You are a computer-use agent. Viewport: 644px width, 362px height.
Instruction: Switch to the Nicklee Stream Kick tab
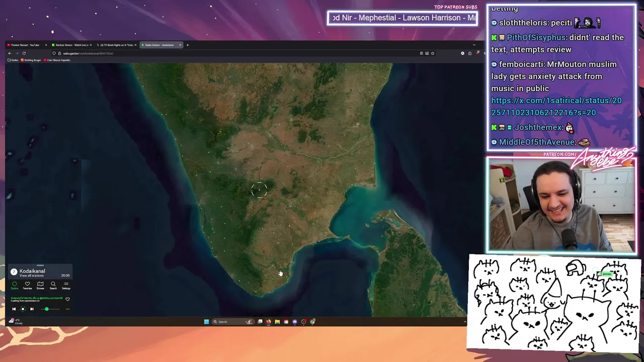72,45
